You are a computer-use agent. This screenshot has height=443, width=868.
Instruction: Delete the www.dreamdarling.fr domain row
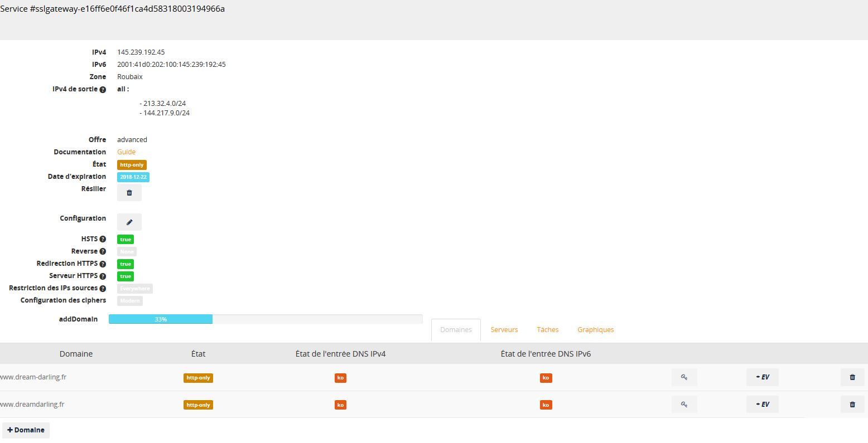pos(852,405)
